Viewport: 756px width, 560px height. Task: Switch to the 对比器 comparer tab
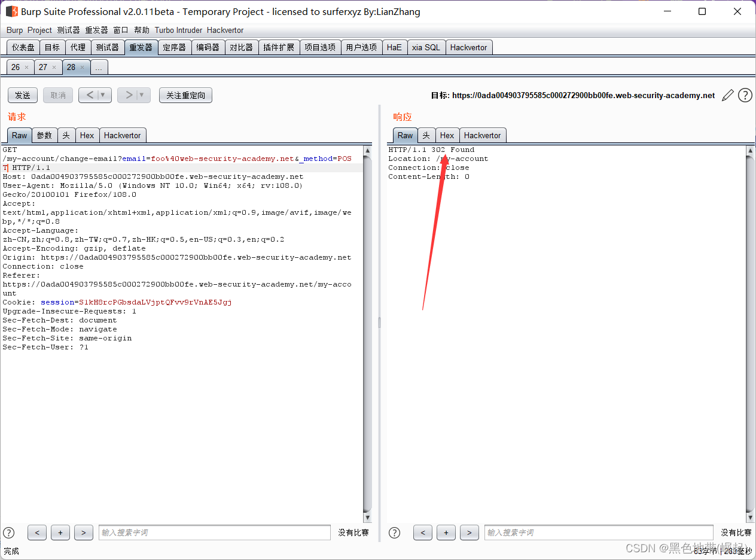pyautogui.click(x=242, y=47)
